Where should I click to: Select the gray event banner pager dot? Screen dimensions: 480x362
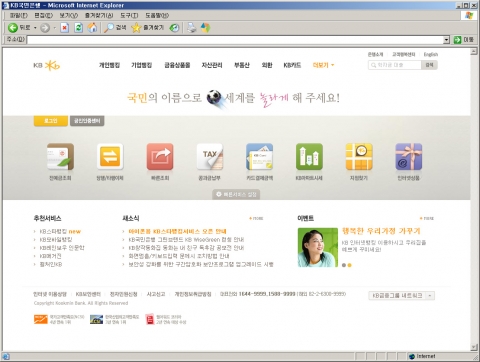click(x=344, y=265)
